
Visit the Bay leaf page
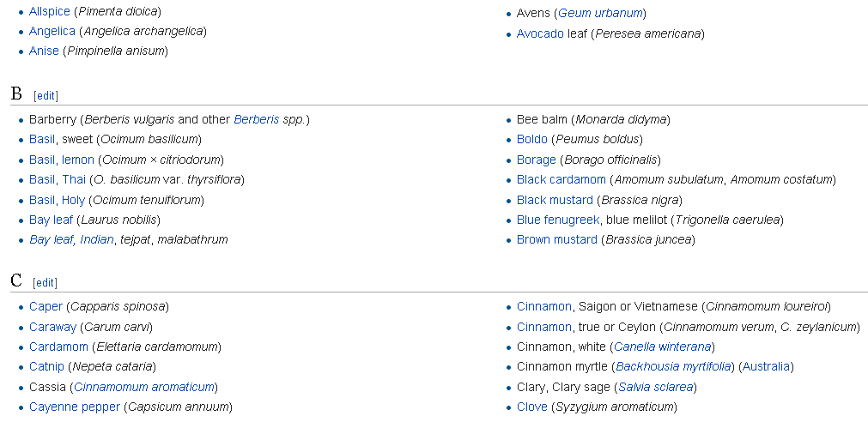click(51, 220)
